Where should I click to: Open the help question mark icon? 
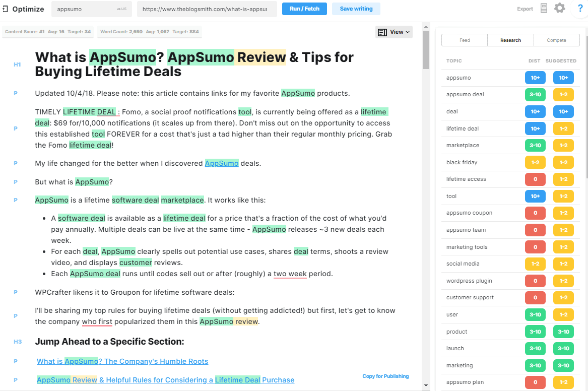point(580,8)
